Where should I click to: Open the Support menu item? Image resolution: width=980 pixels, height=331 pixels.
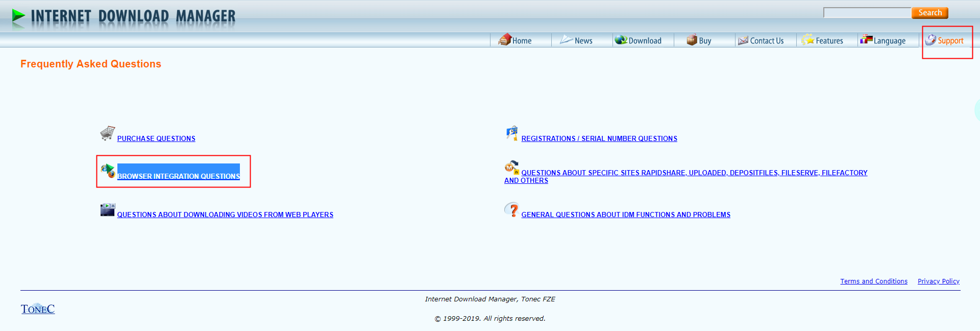click(x=950, y=41)
